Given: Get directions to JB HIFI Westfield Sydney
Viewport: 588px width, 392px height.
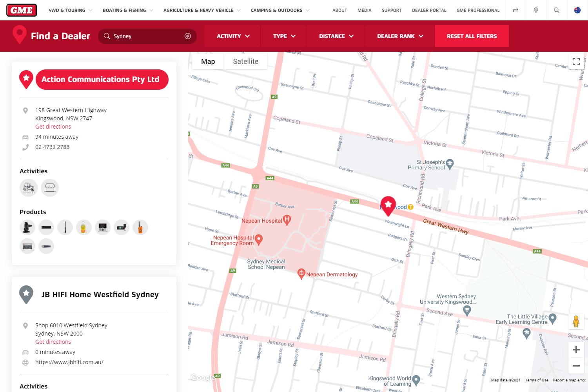Looking at the screenshot, I should pyautogui.click(x=53, y=342).
